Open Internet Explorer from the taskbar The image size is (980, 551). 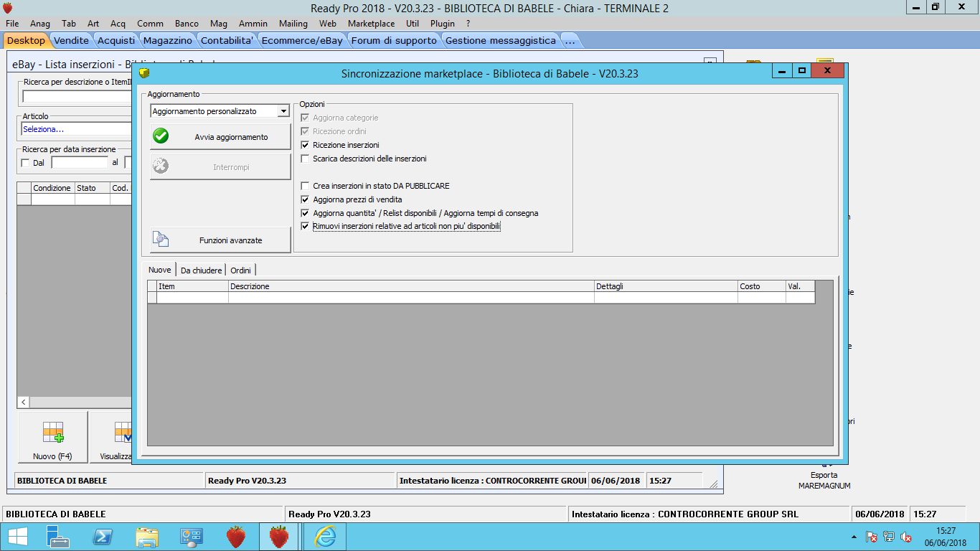(325, 537)
